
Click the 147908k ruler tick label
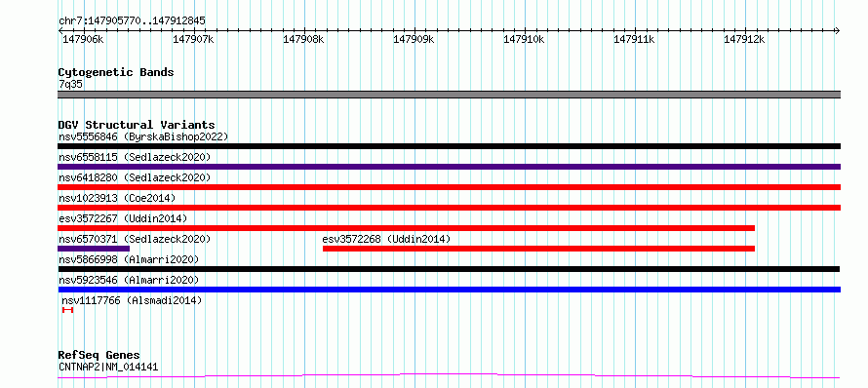303,39
